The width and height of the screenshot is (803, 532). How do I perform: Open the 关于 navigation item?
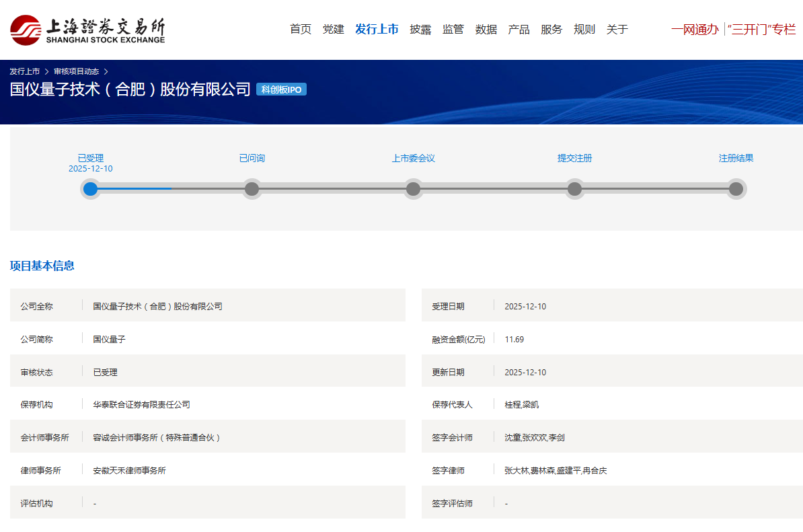617,29
